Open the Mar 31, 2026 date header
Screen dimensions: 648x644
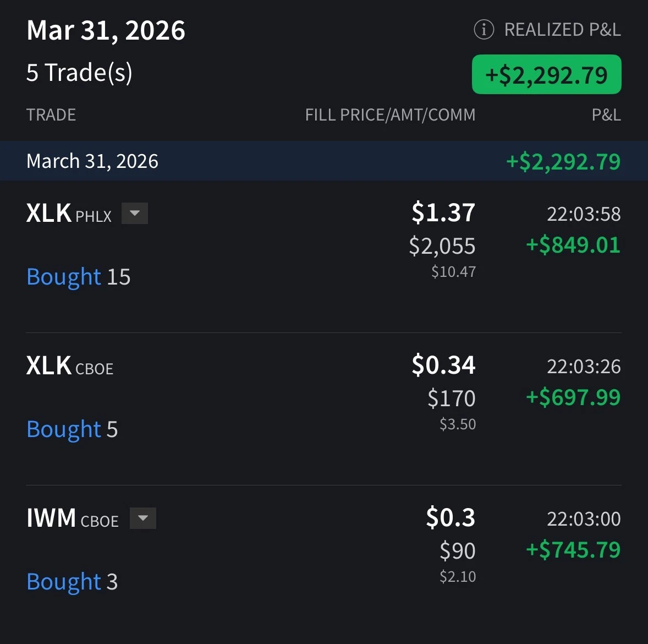tap(106, 30)
